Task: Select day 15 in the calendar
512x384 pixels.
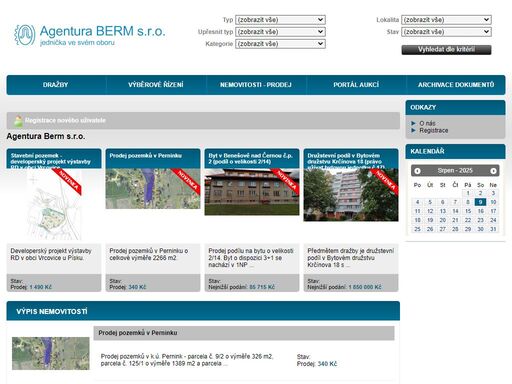Action: pyautogui.click(x=468, y=211)
